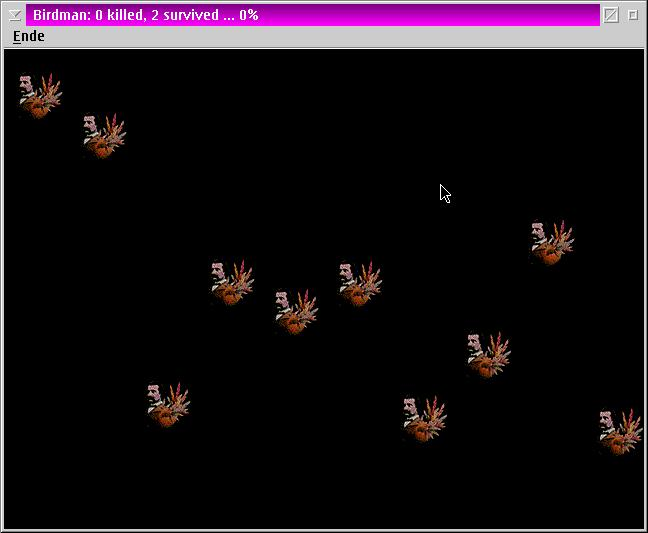Shoot the lowest middle birdman of the central trio
The height and width of the screenshot is (533, 648).
[x=296, y=312]
